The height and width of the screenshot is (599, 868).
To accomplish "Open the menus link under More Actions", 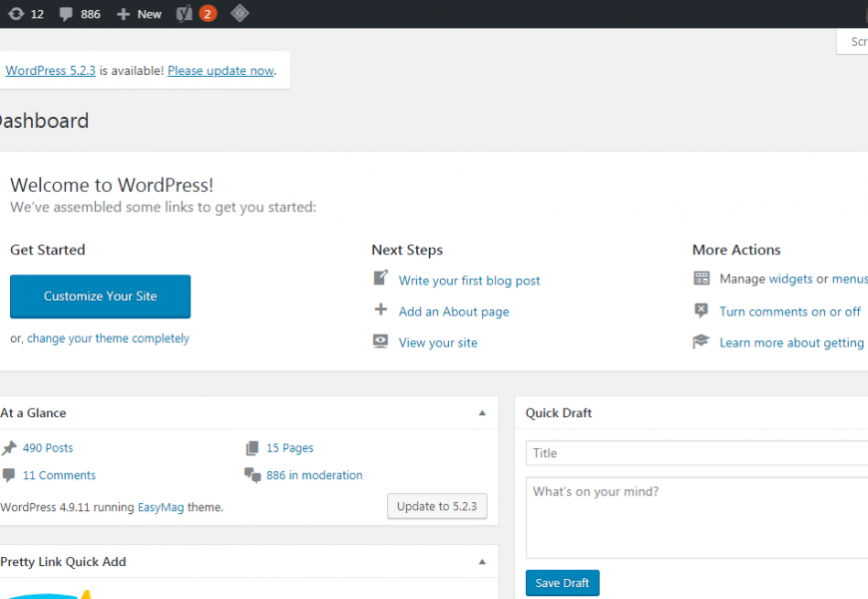I will click(x=850, y=279).
